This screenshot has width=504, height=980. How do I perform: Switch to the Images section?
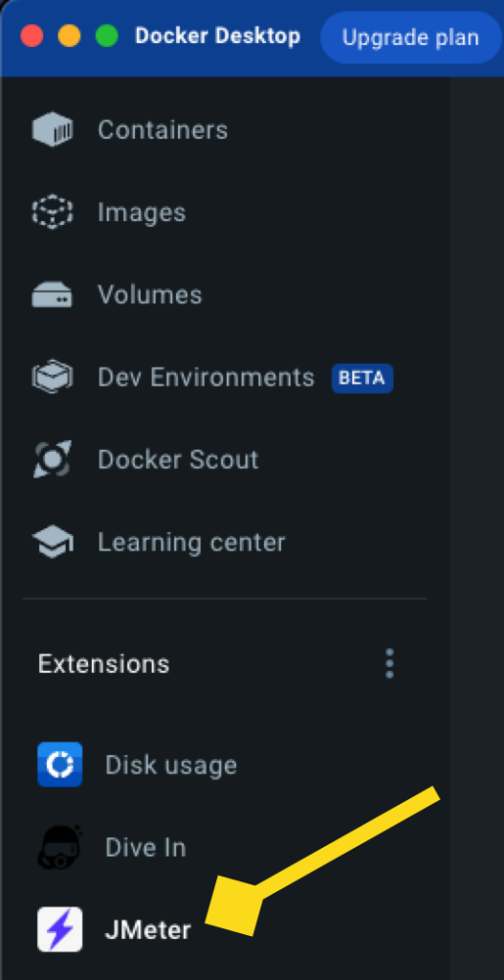point(142,212)
